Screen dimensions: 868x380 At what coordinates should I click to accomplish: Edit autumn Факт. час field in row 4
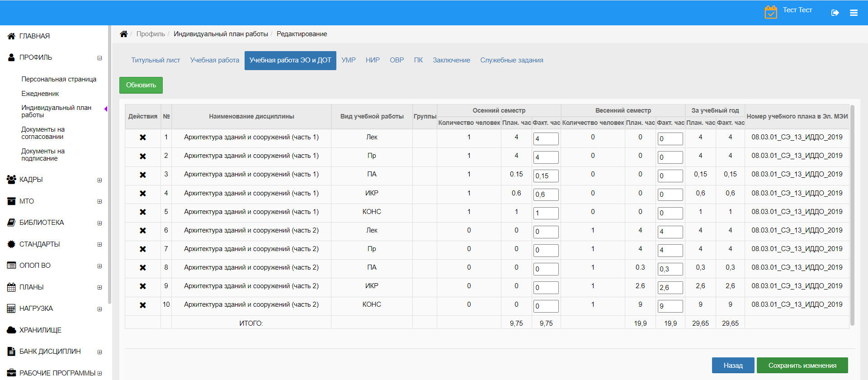pos(546,195)
